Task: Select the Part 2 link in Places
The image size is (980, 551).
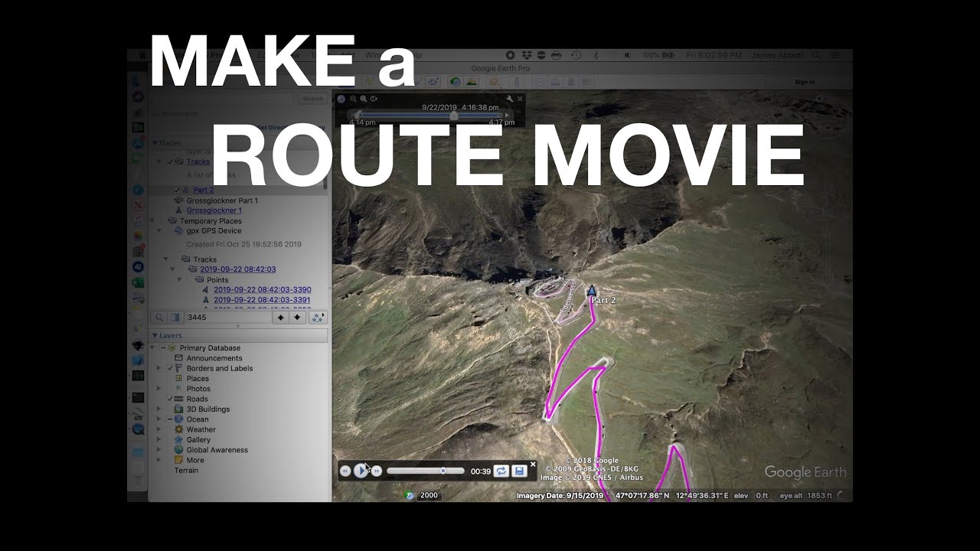Action: coord(204,190)
